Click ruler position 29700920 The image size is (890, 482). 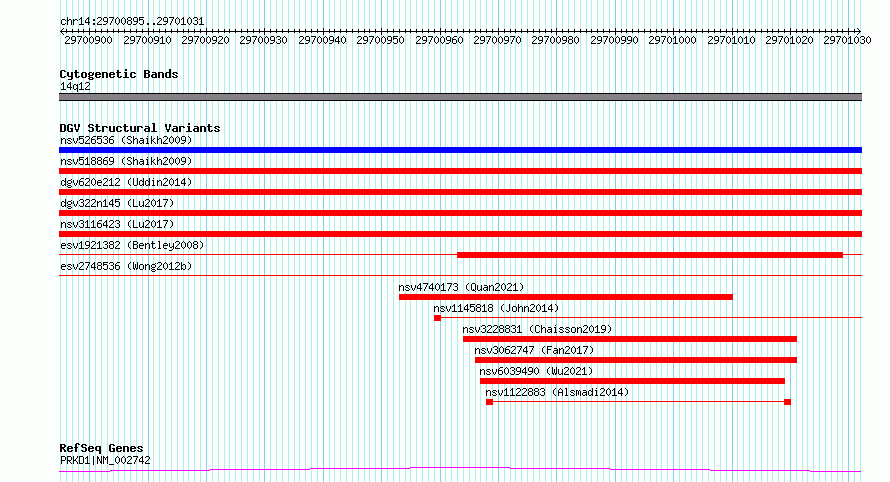(x=205, y=40)
